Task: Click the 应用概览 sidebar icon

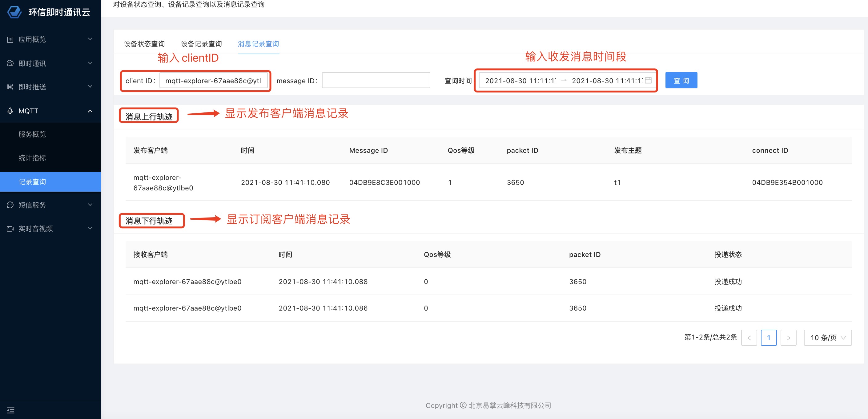Action: coord(10,39)
